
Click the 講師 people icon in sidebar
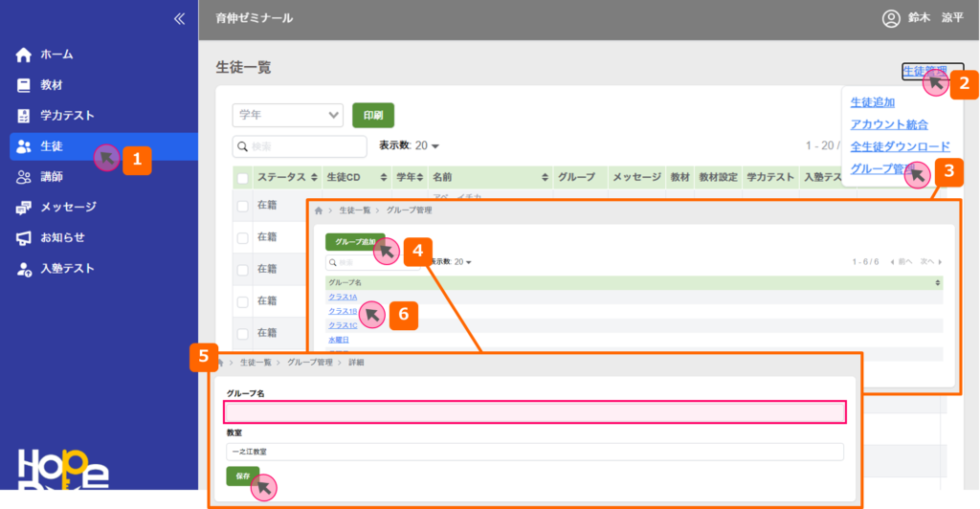click(24, 177)
